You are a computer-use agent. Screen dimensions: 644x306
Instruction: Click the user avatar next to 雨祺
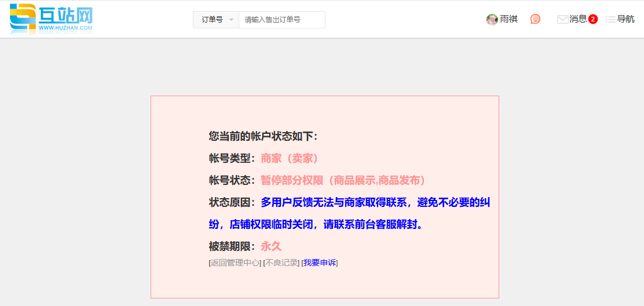492,19
